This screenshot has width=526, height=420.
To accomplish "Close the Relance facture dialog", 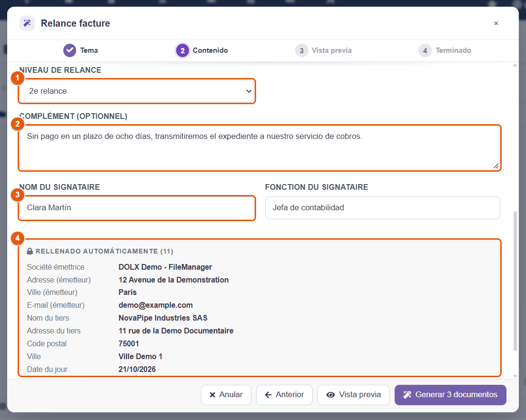I will 496,23.
